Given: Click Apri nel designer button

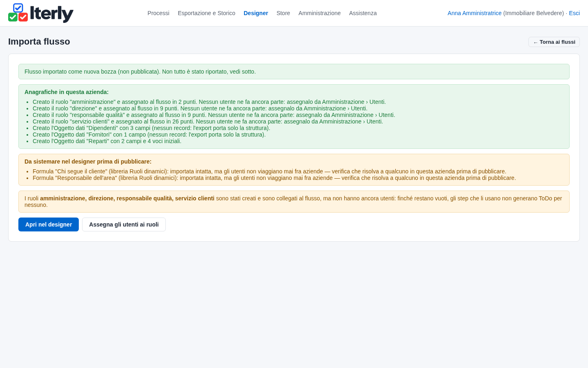Looking at the screenshot, I should [49, 224].
